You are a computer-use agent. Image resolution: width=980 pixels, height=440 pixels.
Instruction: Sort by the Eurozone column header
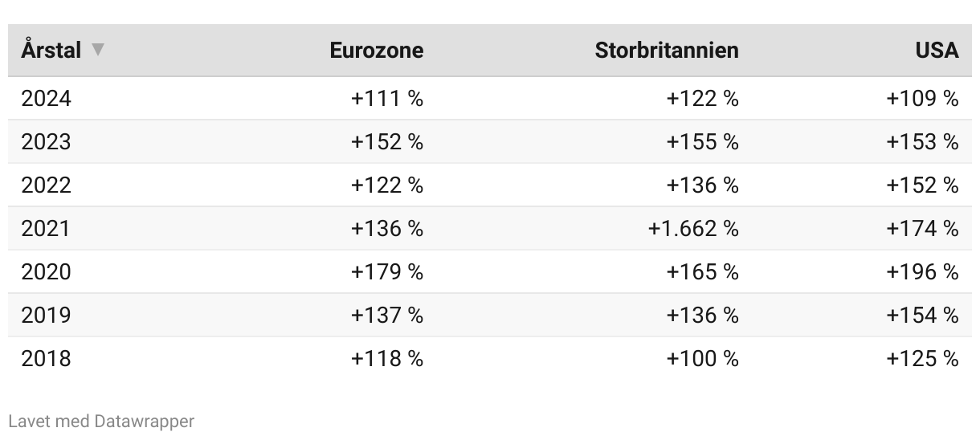click(x=377, y=50)
